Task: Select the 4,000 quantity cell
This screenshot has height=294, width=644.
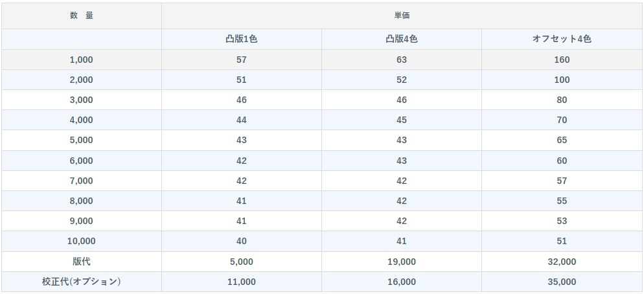Action: point(82,120)
